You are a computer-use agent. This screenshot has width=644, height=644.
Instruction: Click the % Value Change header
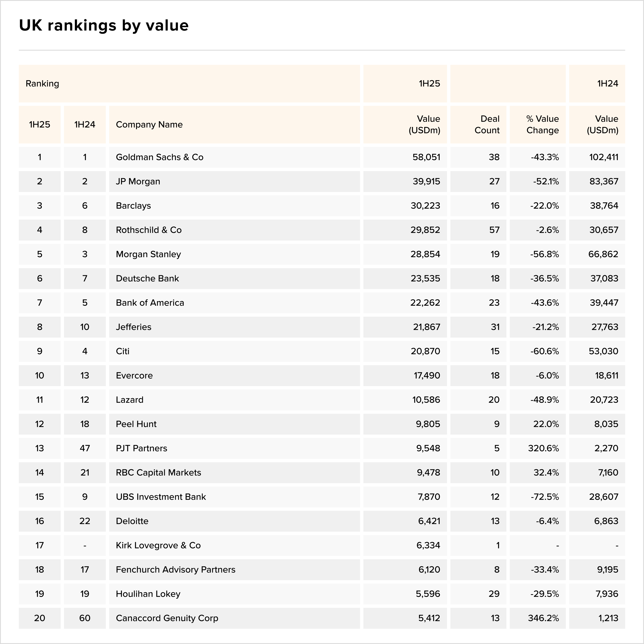coord(542,125)
